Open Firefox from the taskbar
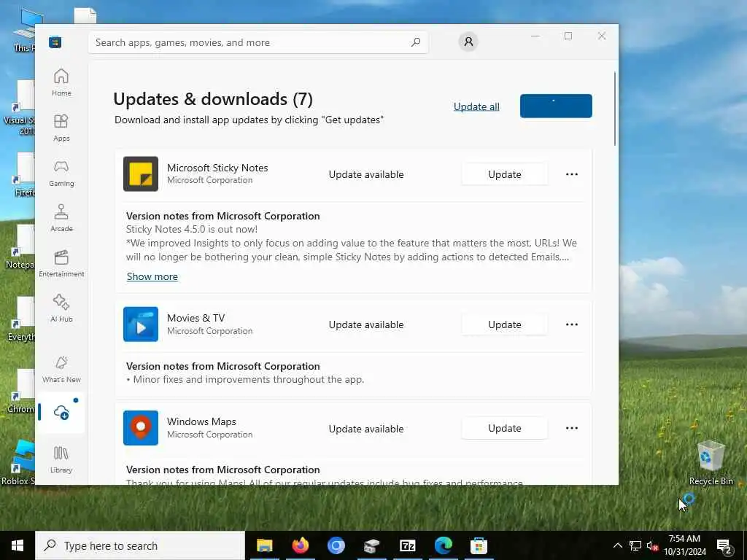Image resolution: width=747 pixels, height=560 pixels. click(x=300, y=545)
